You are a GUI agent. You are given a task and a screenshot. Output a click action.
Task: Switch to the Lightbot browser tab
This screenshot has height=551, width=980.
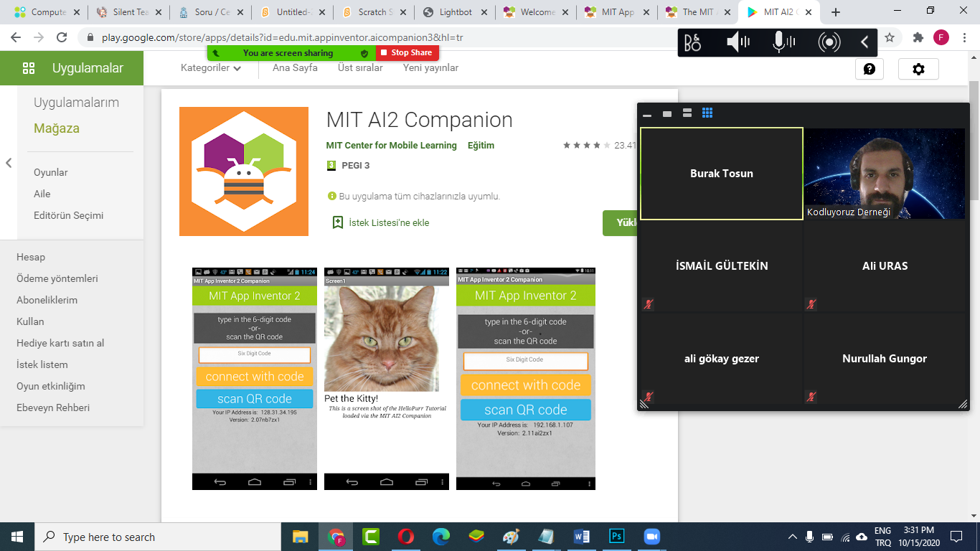pyautogui.click(x=456, y=12)
